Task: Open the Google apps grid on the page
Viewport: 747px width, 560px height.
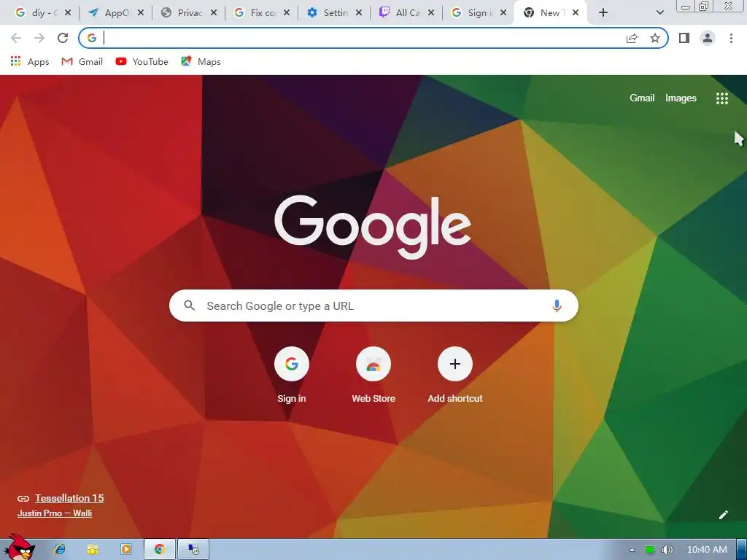Action: [x=721, y=98]
